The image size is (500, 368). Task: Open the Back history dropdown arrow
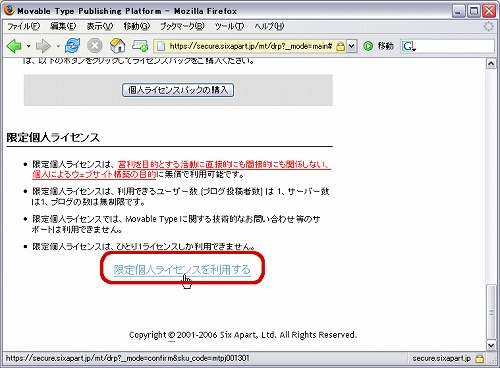click(x=29, y=46)
